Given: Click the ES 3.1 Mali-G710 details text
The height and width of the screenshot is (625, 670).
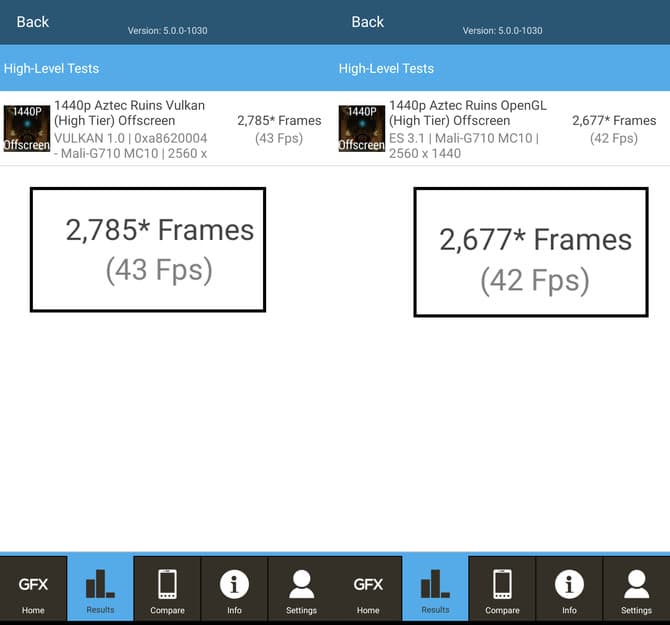Looking at the screenshot, I should click(x=464, y=146).
